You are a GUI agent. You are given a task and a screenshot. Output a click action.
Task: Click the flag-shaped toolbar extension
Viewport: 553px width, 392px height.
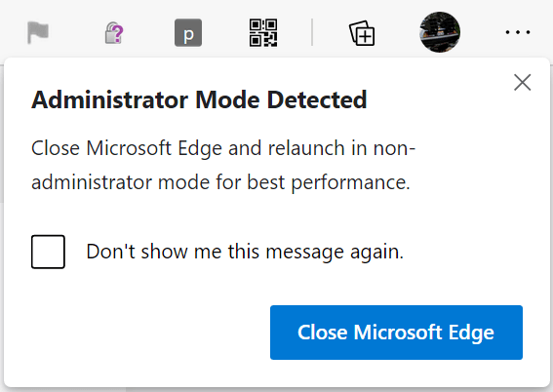point(38,32)
